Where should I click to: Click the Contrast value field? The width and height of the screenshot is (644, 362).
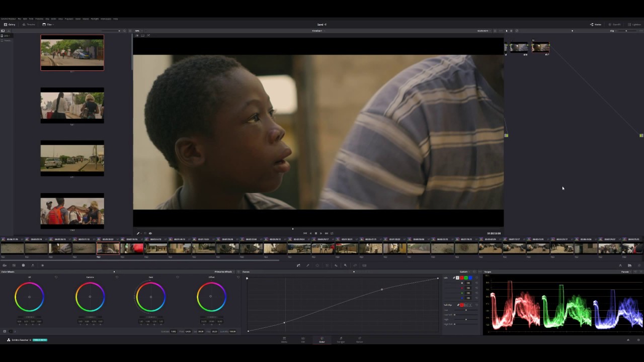point(174,331)
